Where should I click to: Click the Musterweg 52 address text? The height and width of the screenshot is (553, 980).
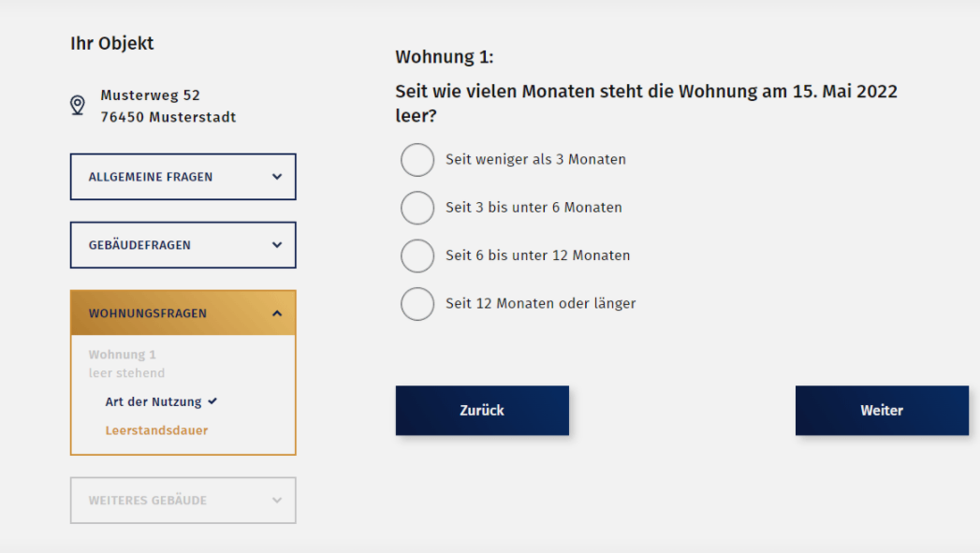(x=150, y=95)
